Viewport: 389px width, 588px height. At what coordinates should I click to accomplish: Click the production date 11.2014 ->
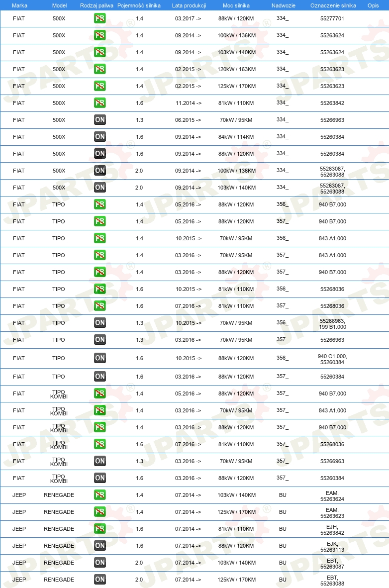[189, 103]
